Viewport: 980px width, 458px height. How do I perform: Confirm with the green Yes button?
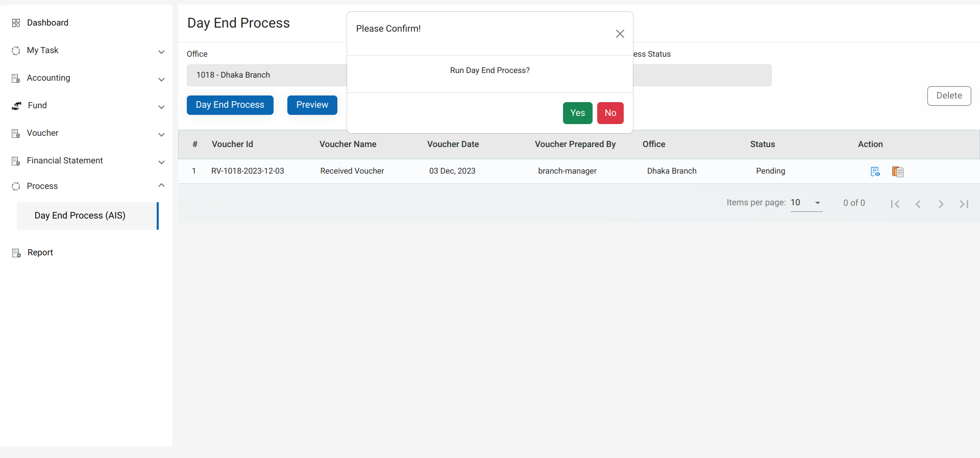578,113
